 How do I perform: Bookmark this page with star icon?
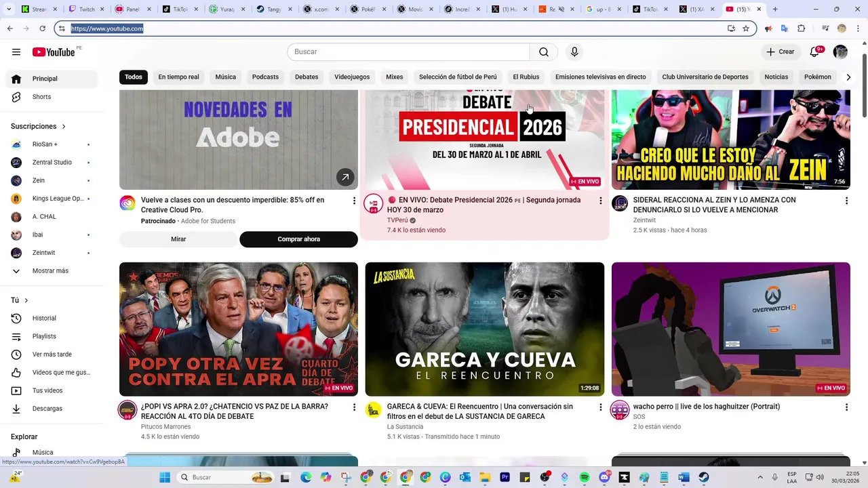click(x=746, y=28)
